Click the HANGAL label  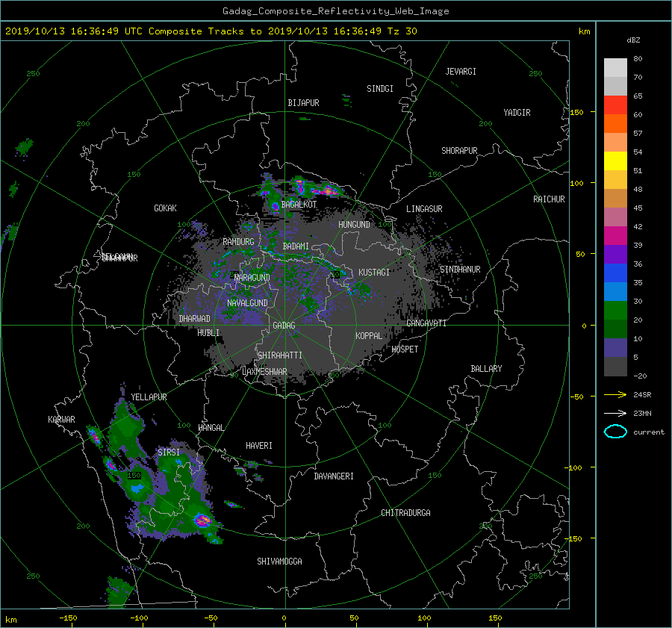(x=211, y=428)
